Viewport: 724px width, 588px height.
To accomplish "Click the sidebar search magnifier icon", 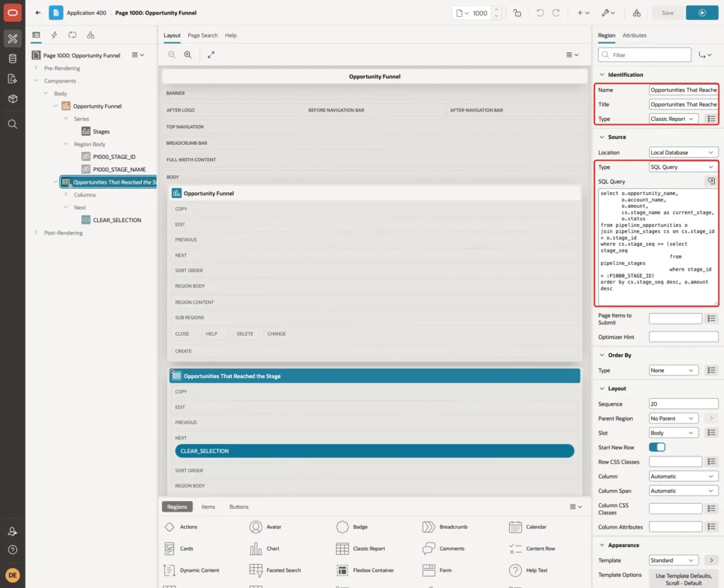I will 13,124.
